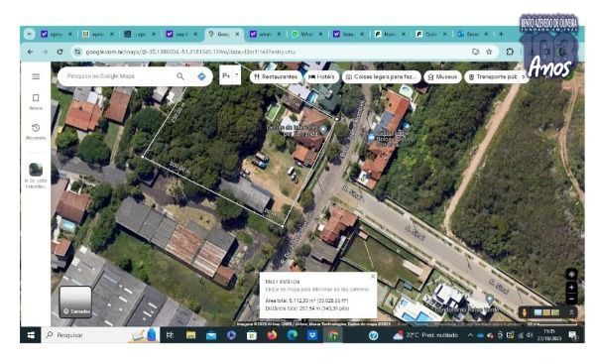
Task: Zoom in the map with plus button
Action: point(571,288)
